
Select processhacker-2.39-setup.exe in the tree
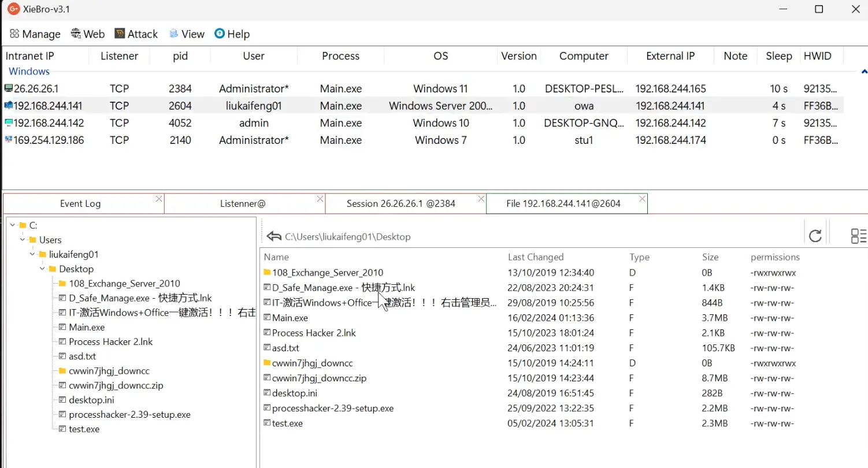tap(129, 414)
